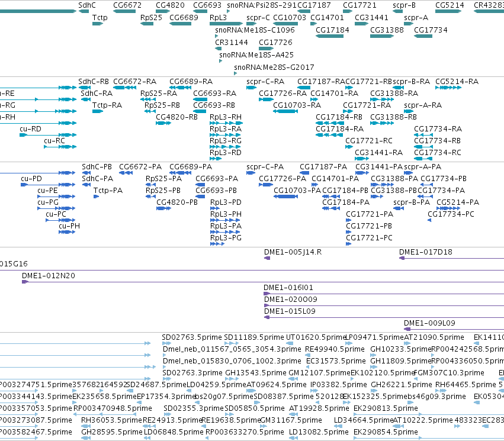The image size is (504, 441).
Task: Select the CG17721-PC protein label
Action: [370, 238]
